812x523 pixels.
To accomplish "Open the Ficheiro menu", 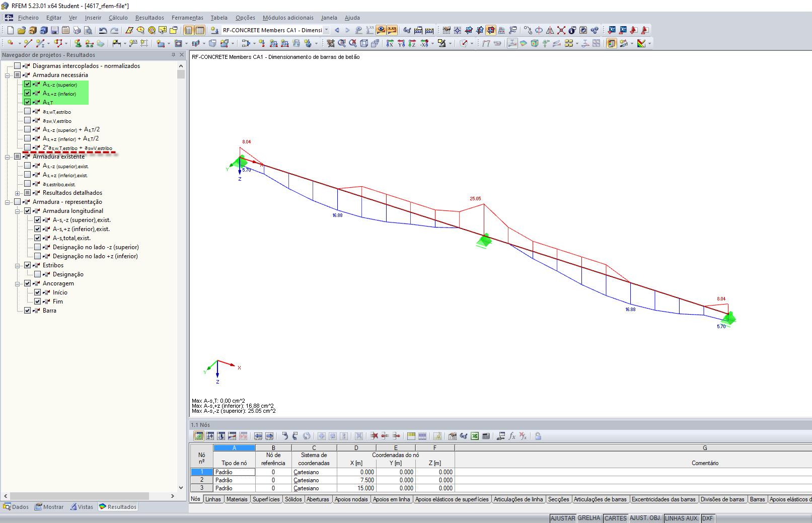I will [28, 18].
